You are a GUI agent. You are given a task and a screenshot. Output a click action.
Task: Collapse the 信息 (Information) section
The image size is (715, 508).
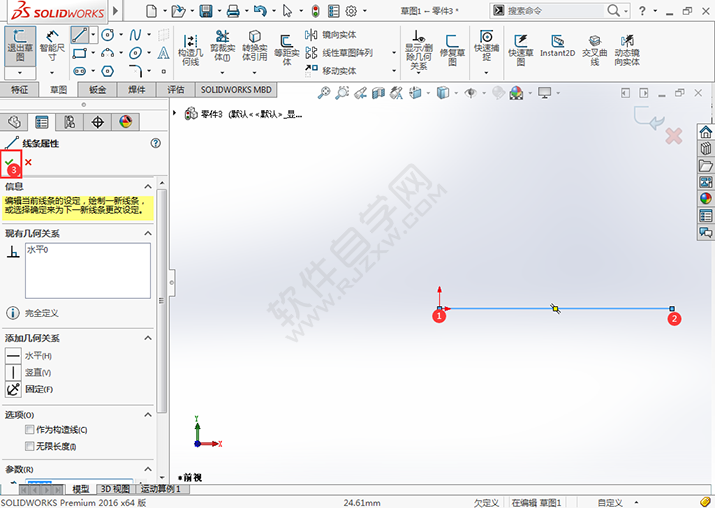click(148, 186)
